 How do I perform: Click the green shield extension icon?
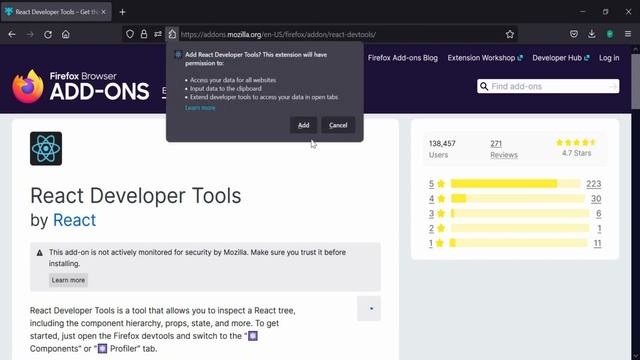pyautogui.click(x=610, y=34)
